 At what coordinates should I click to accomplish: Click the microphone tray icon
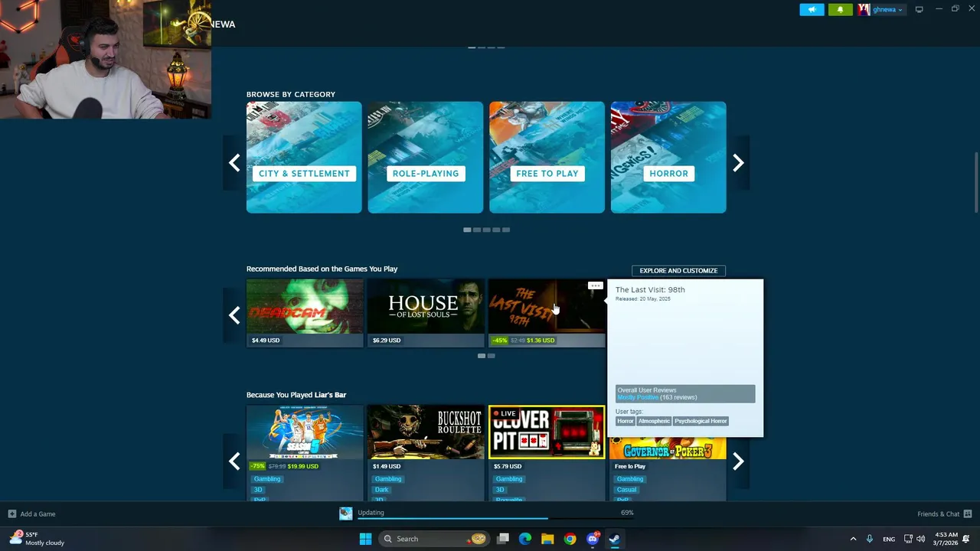870,539
